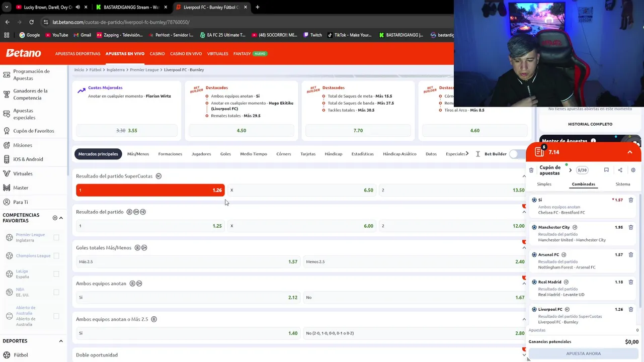The height and width of the screenshot is (362, 644).
Task: Open the YouTube bookmark
Action: click(x=56, y=35)
